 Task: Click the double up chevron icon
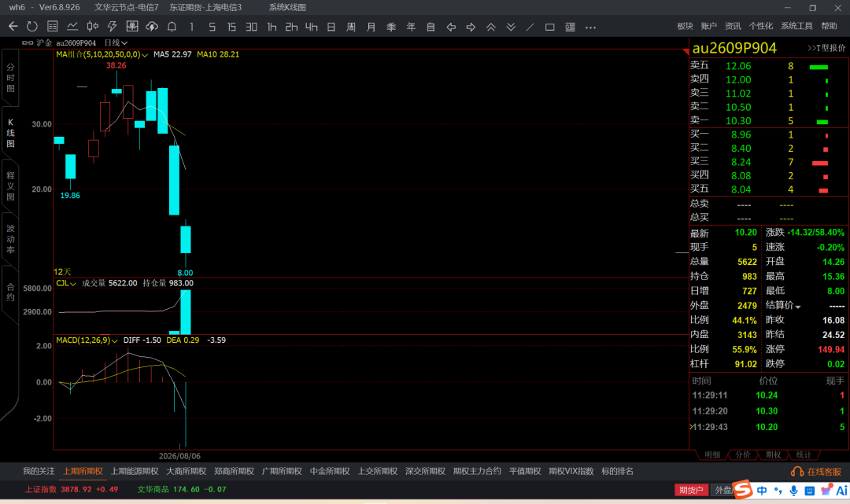click(490, 27)
